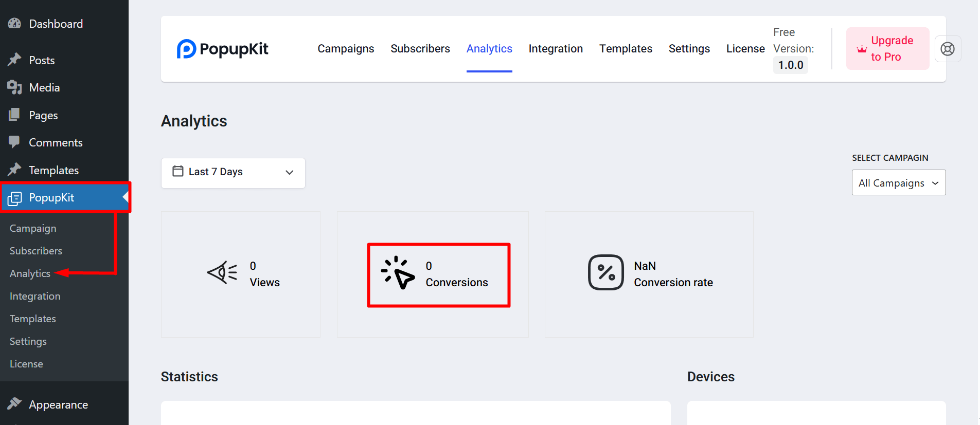Click the megaphone Views icon

pos(222,272)
